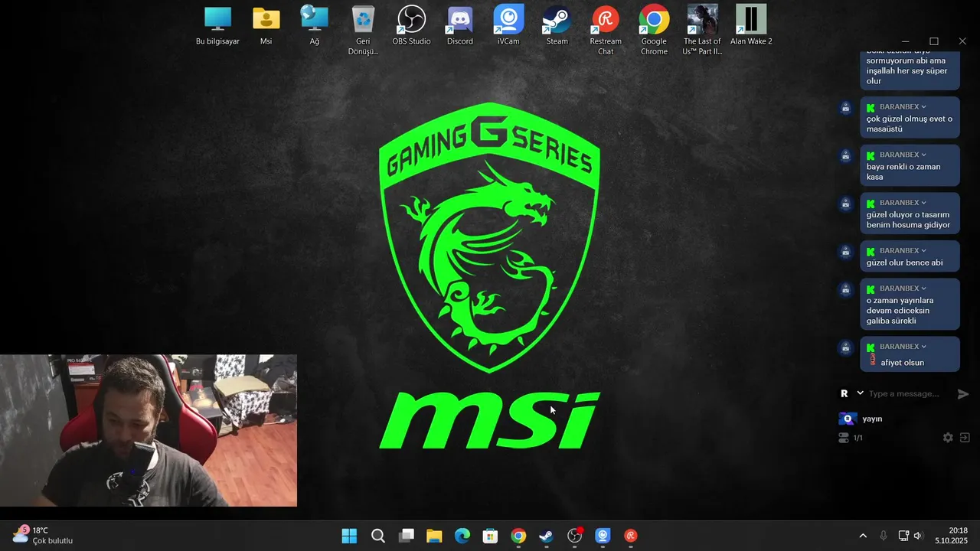This screenshot has width=980, height=551.
Task: Switch to Chrome in the taskbar
Action: coord(518,536)
